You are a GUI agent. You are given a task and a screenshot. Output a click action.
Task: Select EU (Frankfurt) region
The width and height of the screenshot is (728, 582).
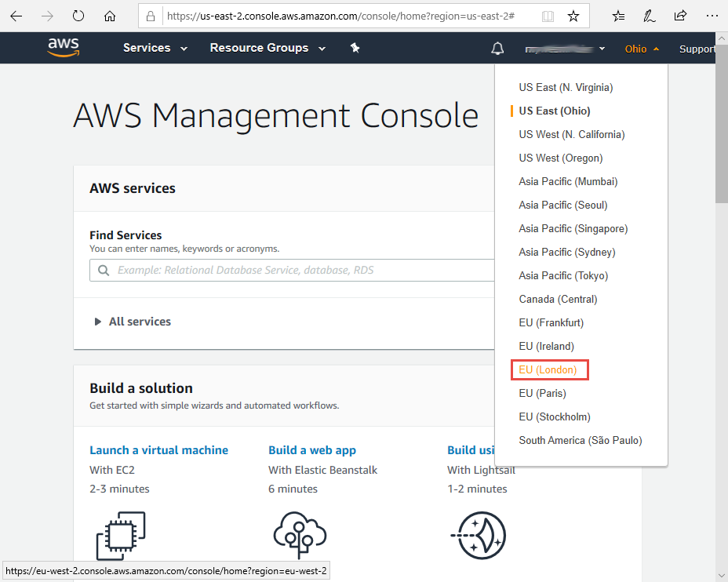click(551, 322)
